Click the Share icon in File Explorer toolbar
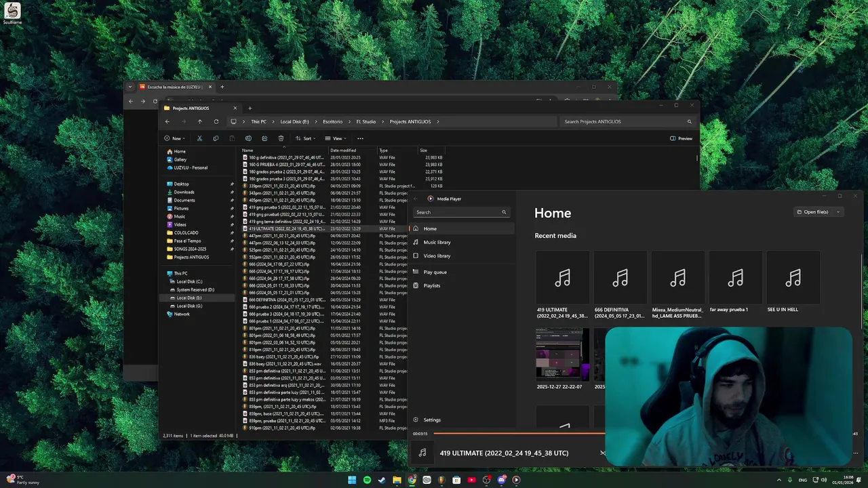This screenshot has width=868, height=488. [264, 138]
